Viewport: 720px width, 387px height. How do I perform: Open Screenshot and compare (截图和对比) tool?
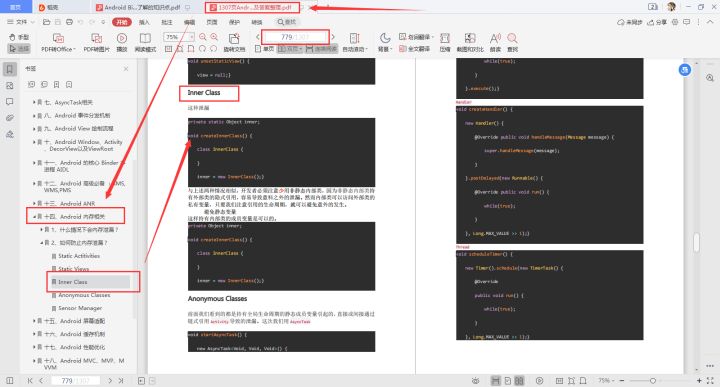[x=470, y=43]
